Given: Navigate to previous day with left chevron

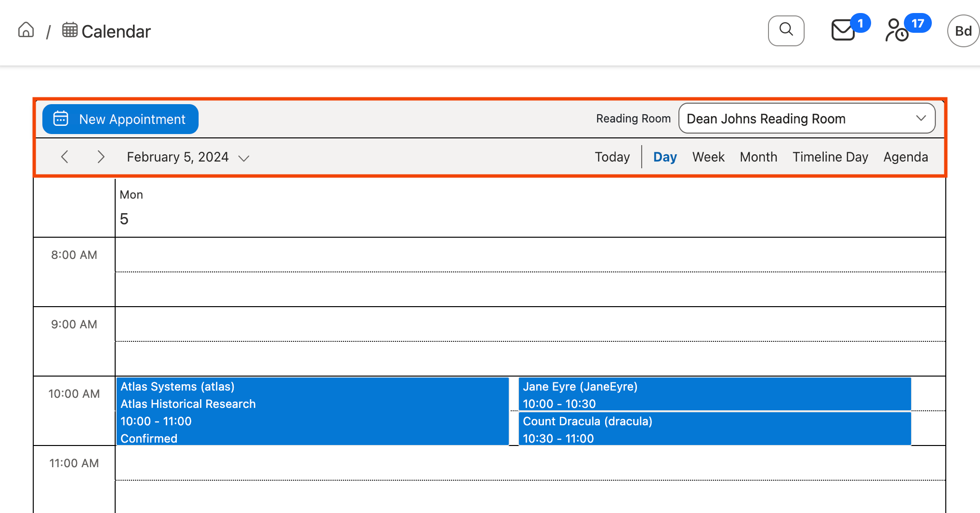Looking at the screenshot, I should [65, 157].
